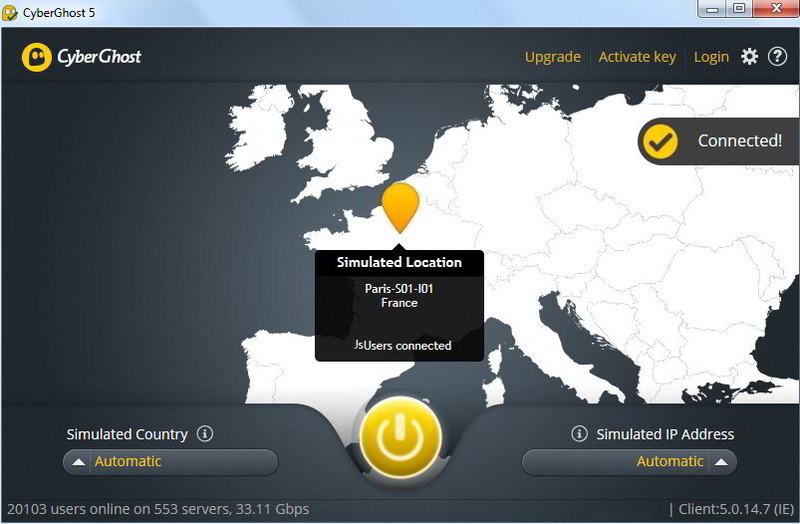Click the Simulated Location popup header

point(399,263)
